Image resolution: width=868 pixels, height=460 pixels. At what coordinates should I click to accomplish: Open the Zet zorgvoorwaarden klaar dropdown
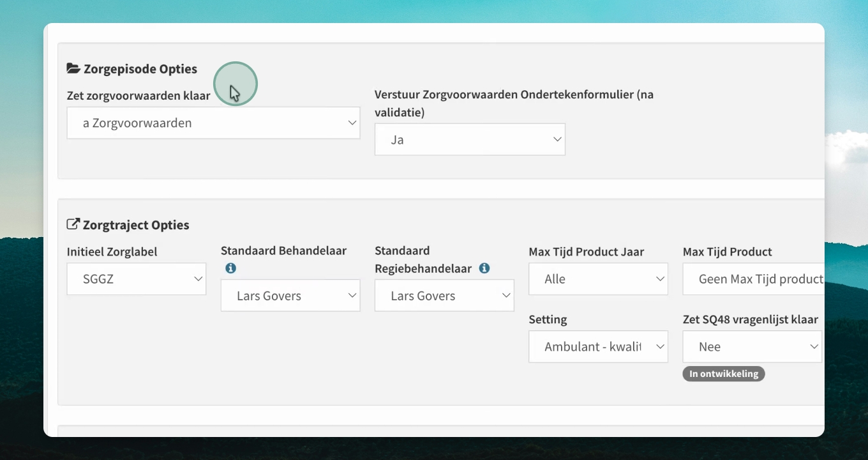(213, 123)
